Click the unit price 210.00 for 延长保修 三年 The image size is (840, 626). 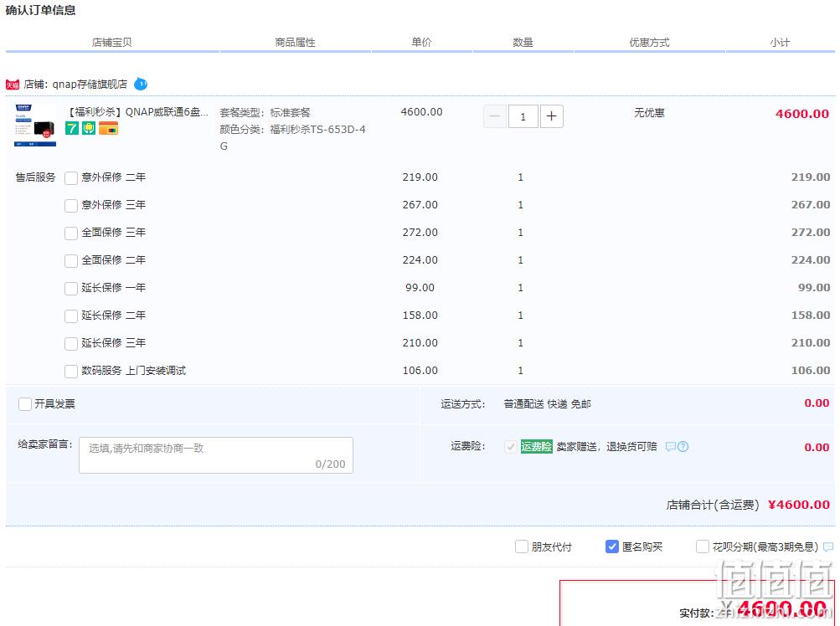click(x=420, y=343)
